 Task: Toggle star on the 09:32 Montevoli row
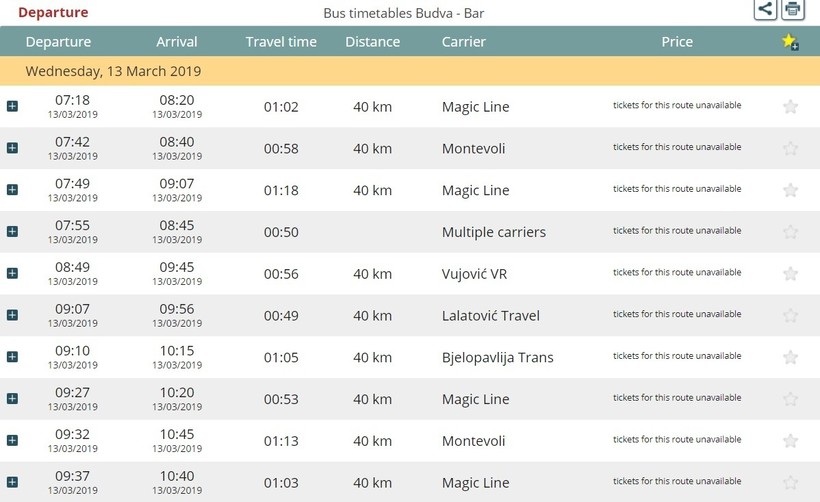point(790,441)
